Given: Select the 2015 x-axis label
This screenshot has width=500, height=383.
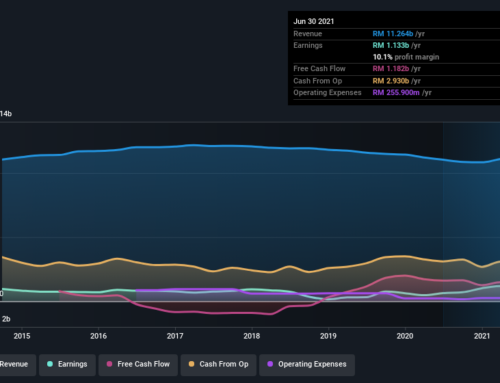Looking at the screenshot, I should [x=22, y=336].
